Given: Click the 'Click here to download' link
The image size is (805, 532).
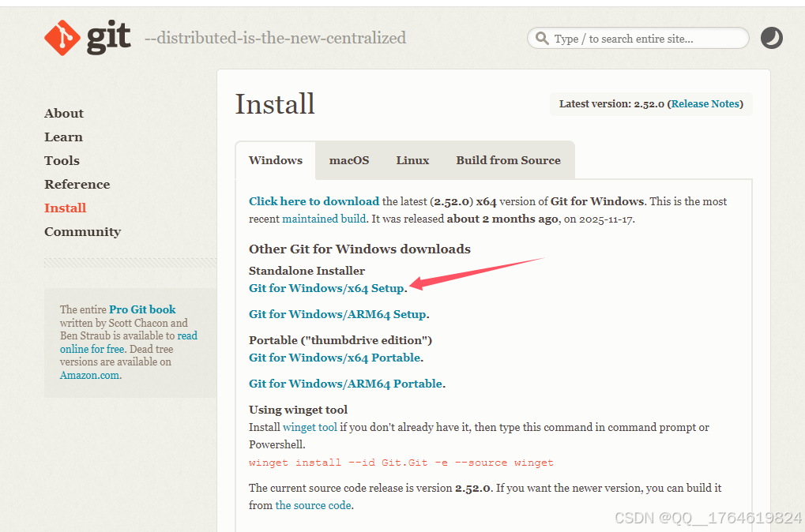Looking at the screenshot, I should [x=314, y=201].
